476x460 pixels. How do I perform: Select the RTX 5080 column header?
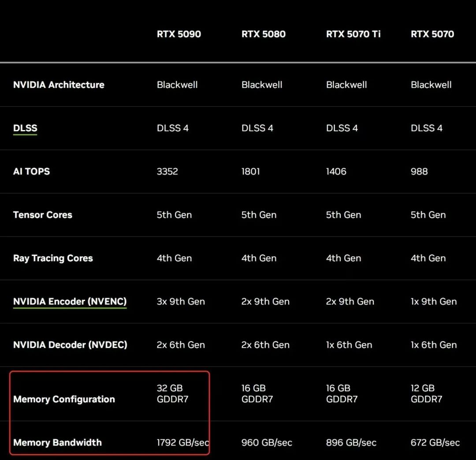tap(263, 34)
